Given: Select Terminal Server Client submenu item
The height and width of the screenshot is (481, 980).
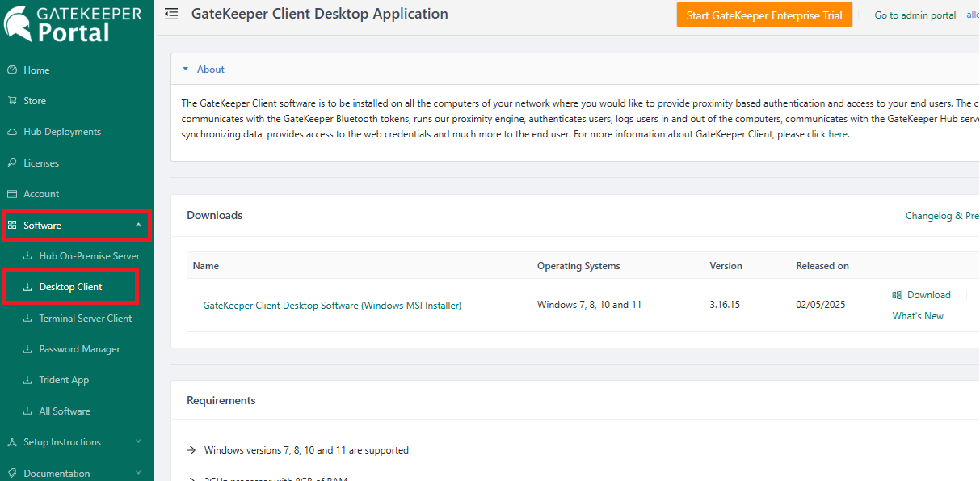Looking at the screenshot, I should pyautogui.click(x=86, y=319).
